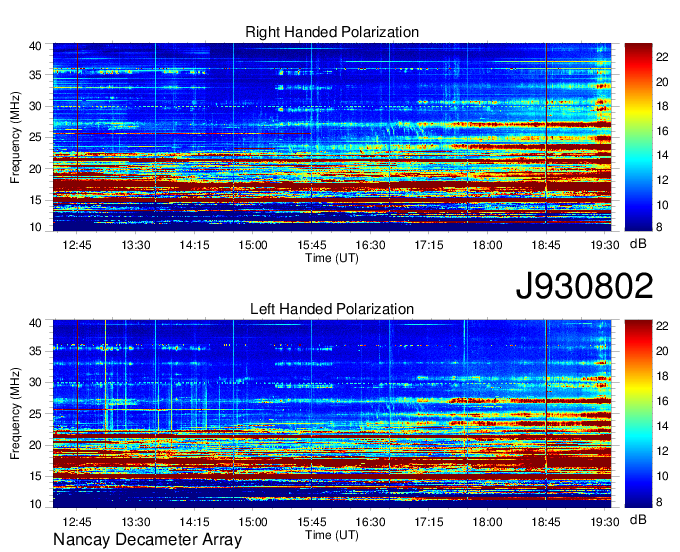Image resolution: width=680 pixels, height=552 pixels.
Task: Click the 'Left Handed Polarization' title
Action: [x=332, y=309]
